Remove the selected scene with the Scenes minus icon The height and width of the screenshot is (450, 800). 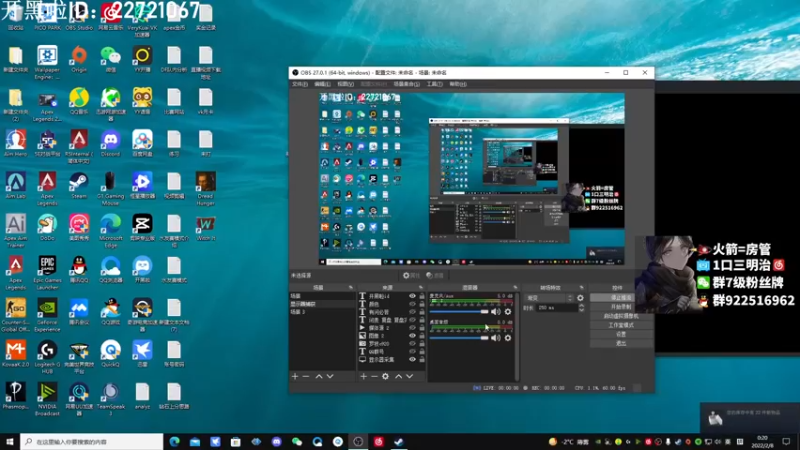coord(306,377)
